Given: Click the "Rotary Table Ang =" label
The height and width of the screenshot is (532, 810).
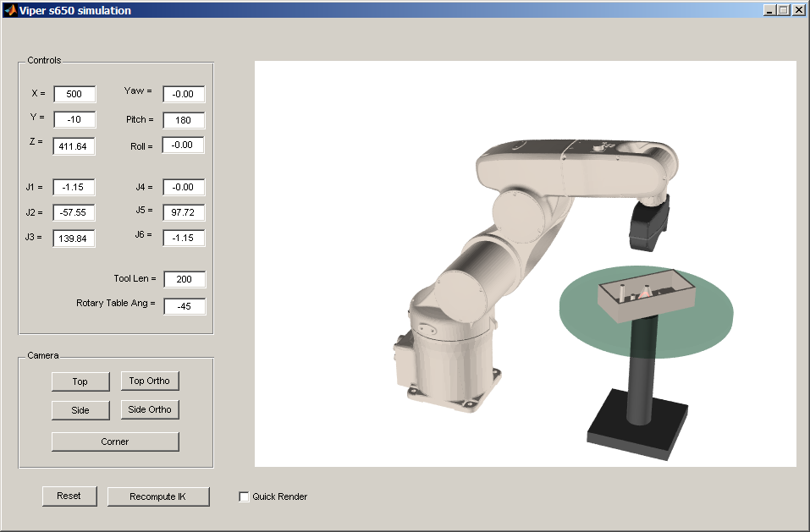Looking at the screenshot, I should tap(115, 304).
